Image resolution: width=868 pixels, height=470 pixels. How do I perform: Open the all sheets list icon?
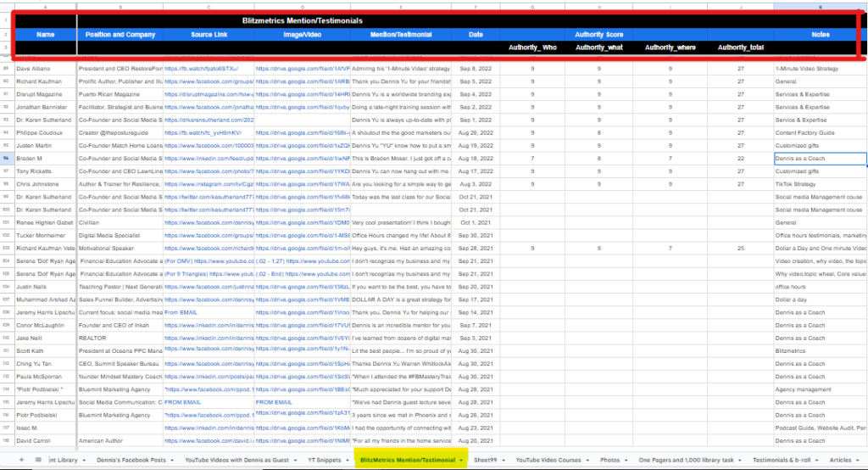38,460
